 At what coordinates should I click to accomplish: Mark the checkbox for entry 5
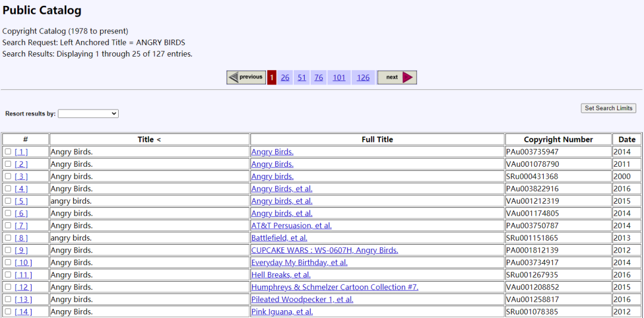click(8, 201)
